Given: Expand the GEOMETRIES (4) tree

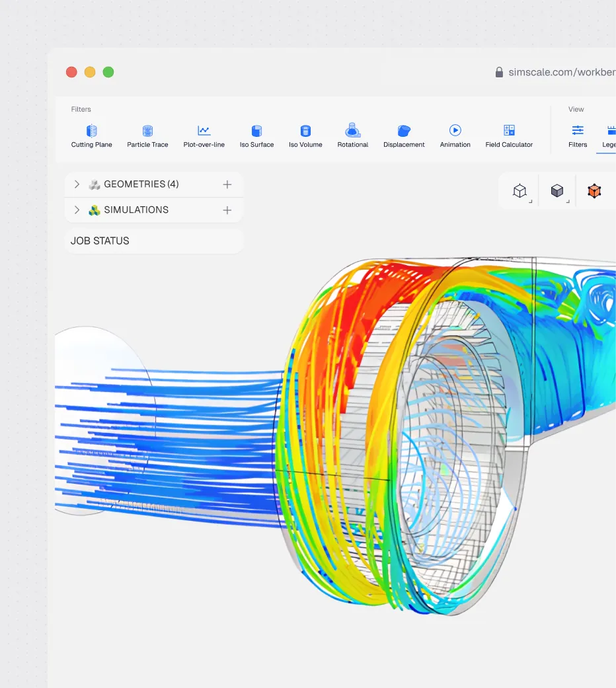Looking at the screenshot, I should (77, 184).
